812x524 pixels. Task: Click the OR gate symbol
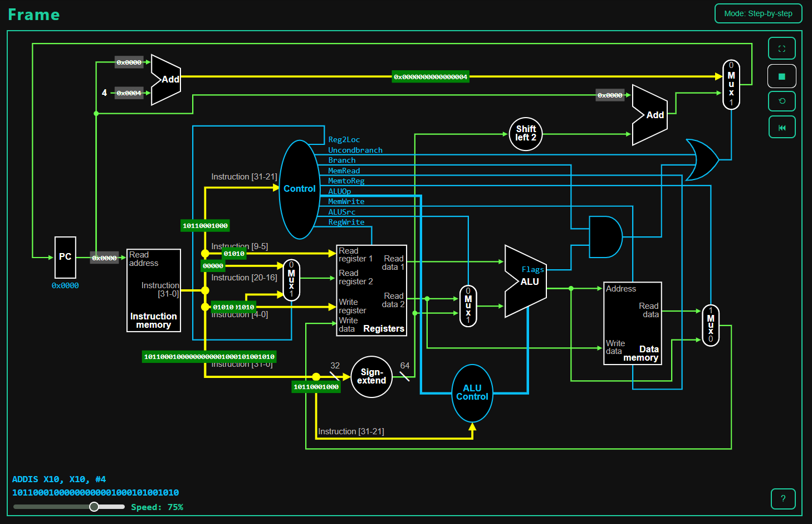pos(702,160)
